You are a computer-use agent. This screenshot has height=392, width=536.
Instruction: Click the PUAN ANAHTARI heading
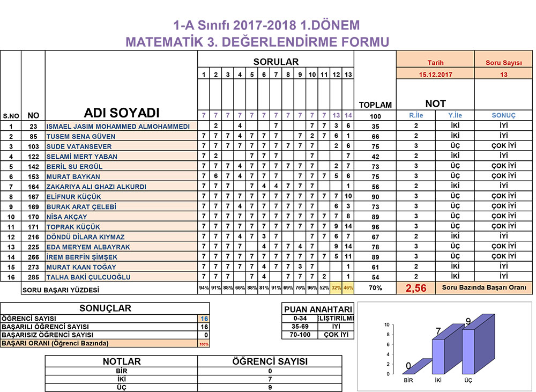pyautogui.click(x=318, y=309)
